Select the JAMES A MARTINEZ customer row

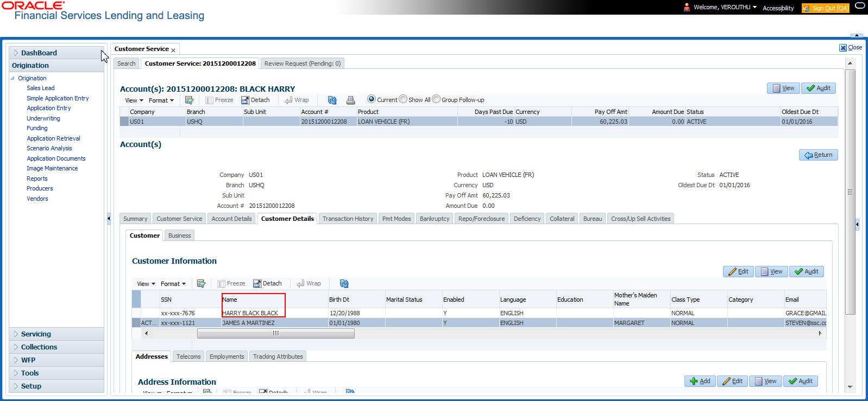coord(479,323)
